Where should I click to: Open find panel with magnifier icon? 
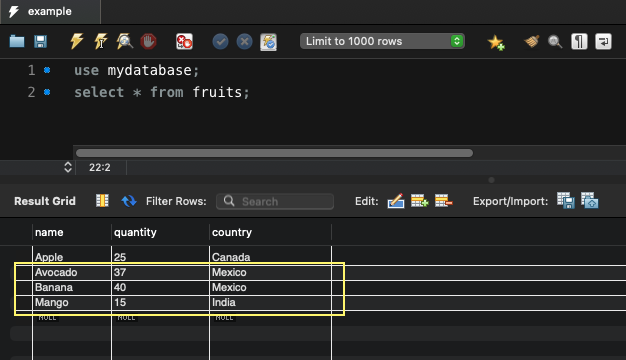pos(555,41)
